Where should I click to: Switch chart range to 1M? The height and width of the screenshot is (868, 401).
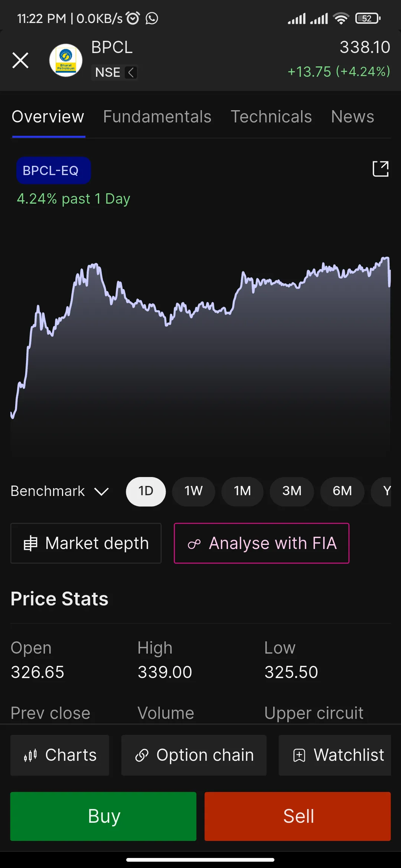point(242,491)
